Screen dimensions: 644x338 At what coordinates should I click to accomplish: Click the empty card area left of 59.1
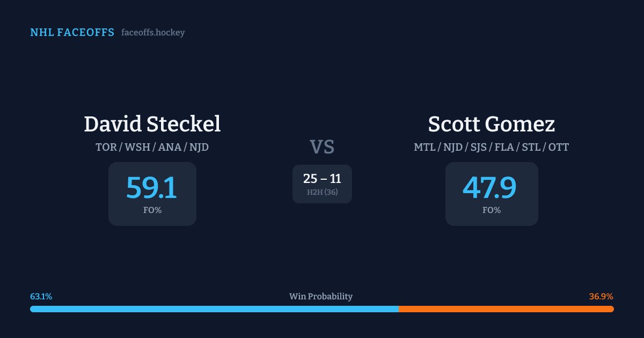117,194
